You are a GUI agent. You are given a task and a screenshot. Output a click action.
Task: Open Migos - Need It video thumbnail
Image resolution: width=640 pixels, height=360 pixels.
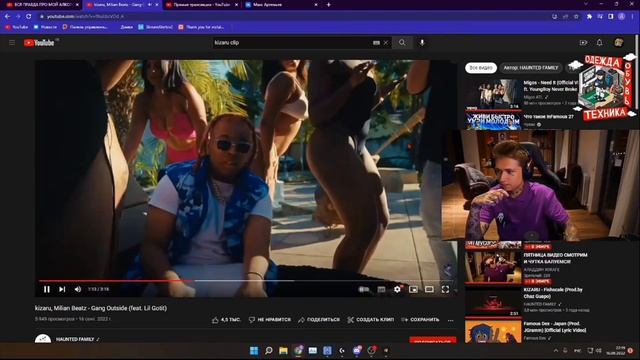pyautogui.click(x=493, y=94)
